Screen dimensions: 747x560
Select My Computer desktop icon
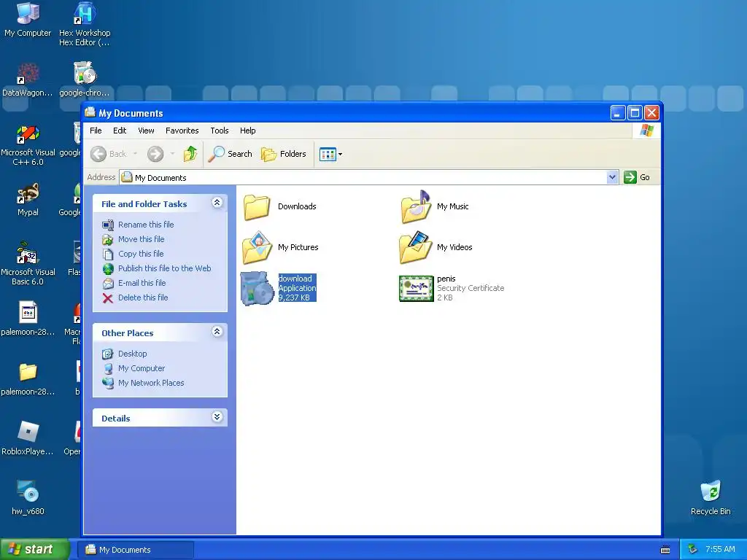tap(28, 20)
